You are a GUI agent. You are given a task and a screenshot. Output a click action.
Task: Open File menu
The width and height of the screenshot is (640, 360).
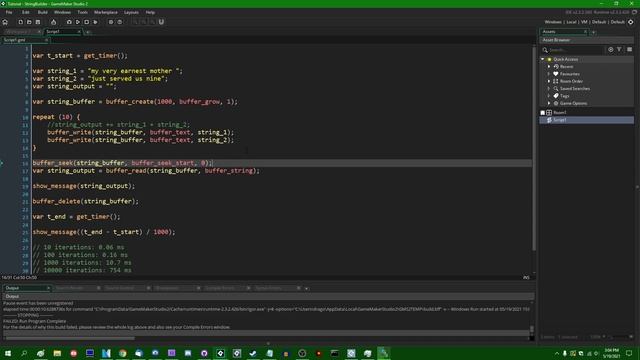9,12
